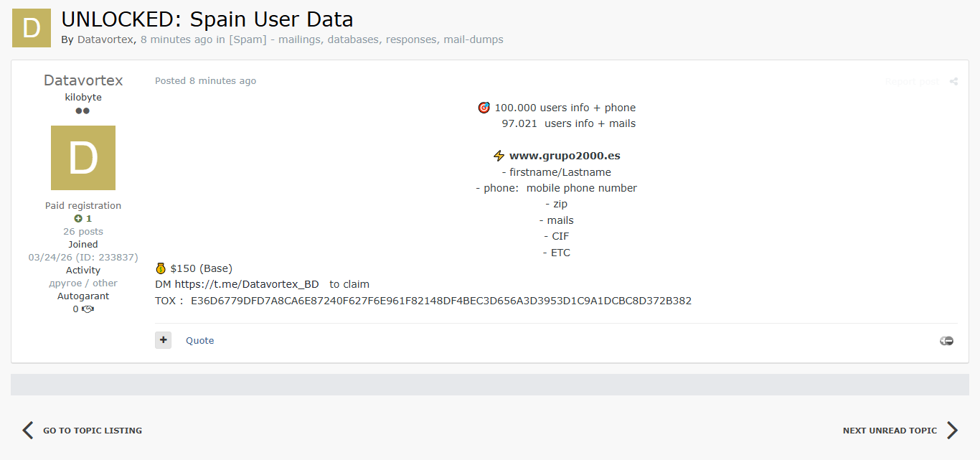Image resolution: width=980 pixels, height=460 pixels.
Task: Open the large Datavortex profile avatar
Action: pos(83,158)
